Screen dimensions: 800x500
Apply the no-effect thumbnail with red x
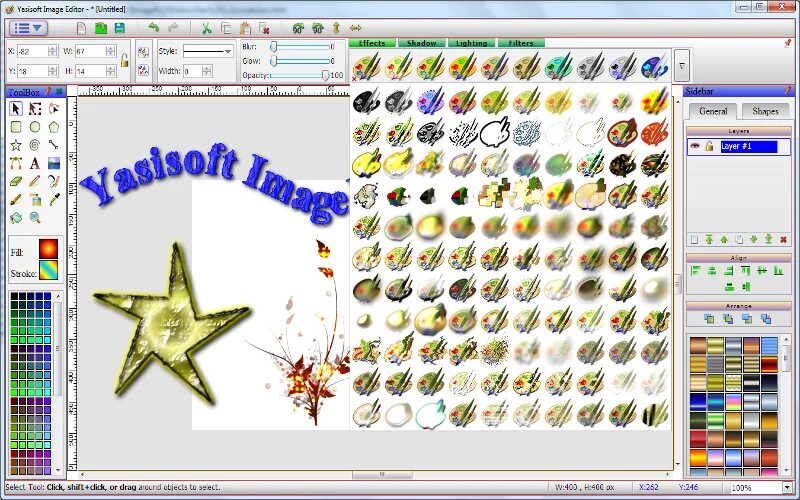(366, 67)
